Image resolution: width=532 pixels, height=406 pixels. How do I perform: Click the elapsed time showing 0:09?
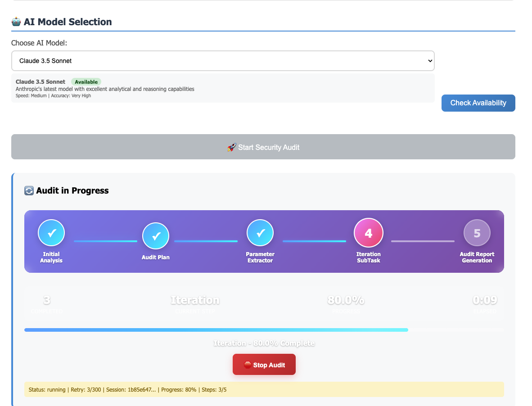[x=484, y=300]
